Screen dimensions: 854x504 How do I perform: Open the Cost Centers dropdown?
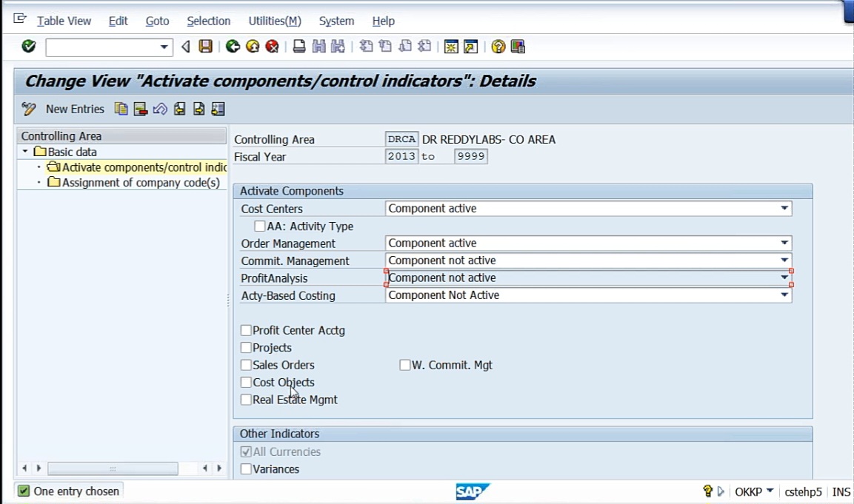(x=784, y=209)
